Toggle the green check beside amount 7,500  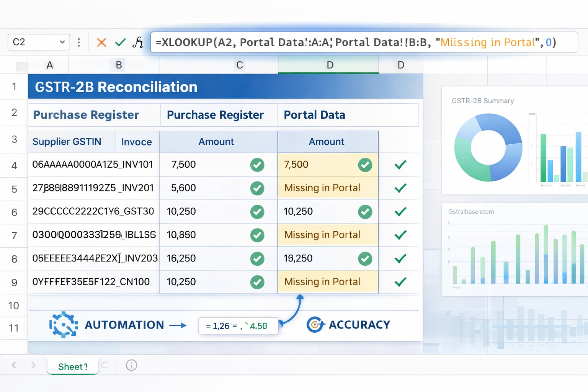point(258,165)
